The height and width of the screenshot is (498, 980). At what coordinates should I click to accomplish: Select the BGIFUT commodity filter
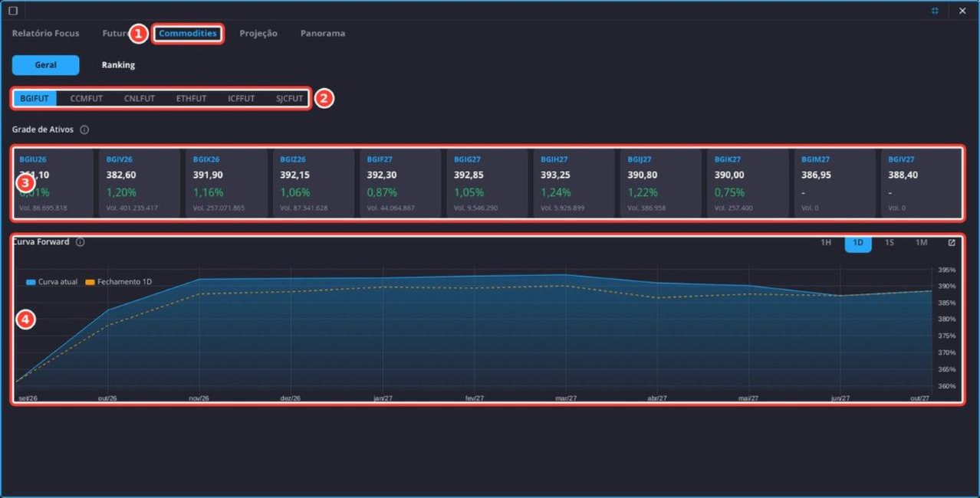35,99
